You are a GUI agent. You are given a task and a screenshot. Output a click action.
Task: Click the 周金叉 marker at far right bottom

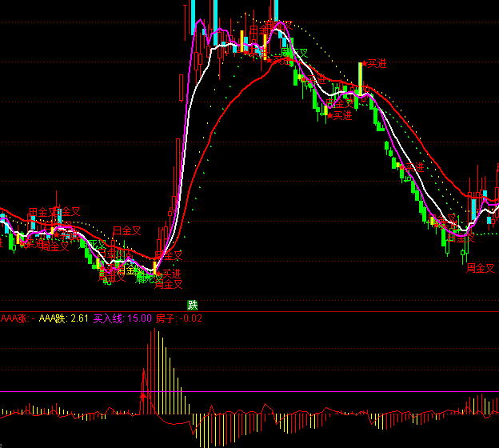[x=481, y=268]
